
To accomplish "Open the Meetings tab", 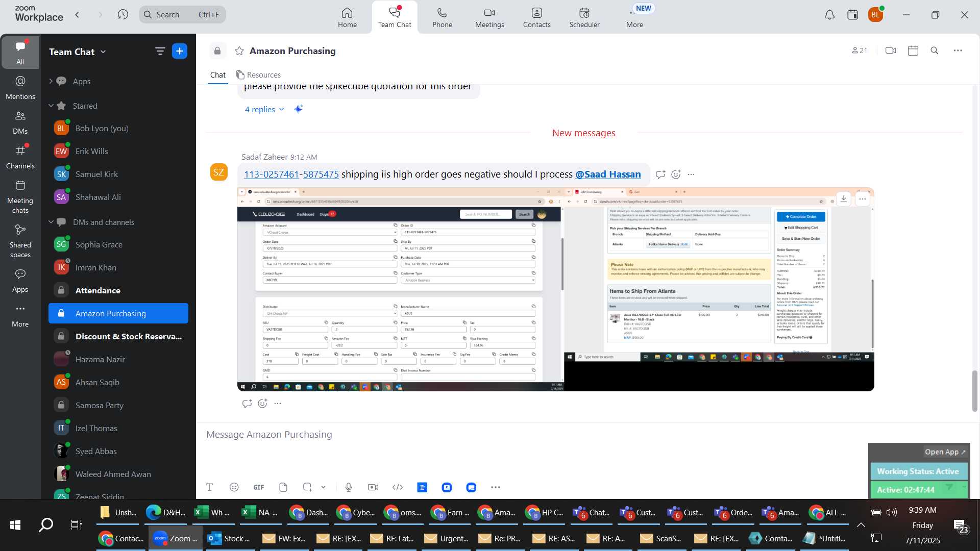I will click(489, 17).
